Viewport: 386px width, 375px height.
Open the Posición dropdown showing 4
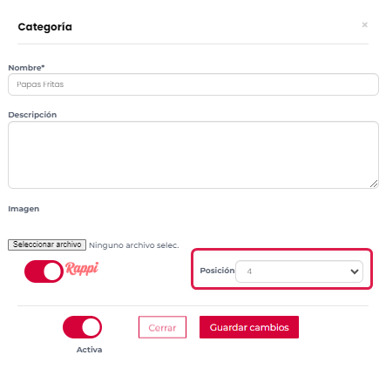tap(299, 272)
